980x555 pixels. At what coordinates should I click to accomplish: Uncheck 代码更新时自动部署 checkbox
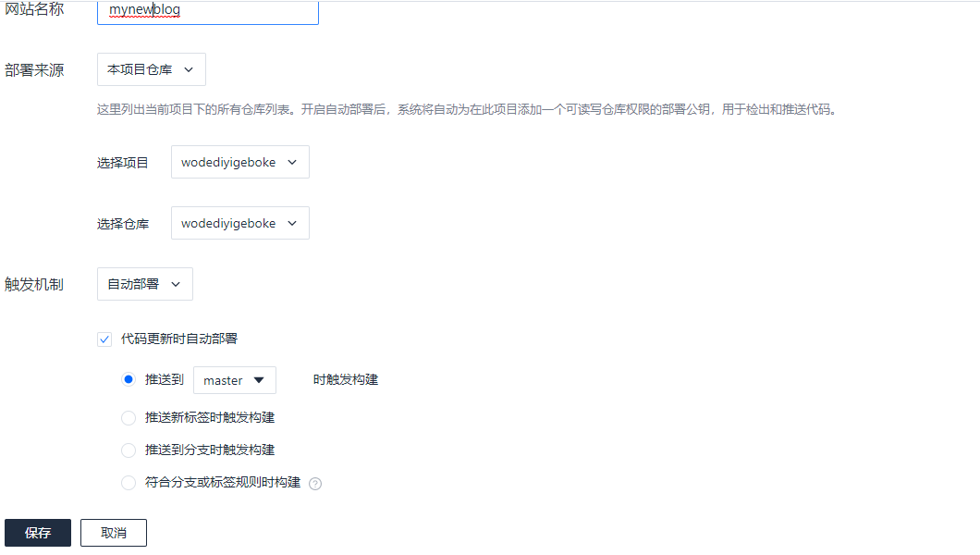[x=104, y=339]
